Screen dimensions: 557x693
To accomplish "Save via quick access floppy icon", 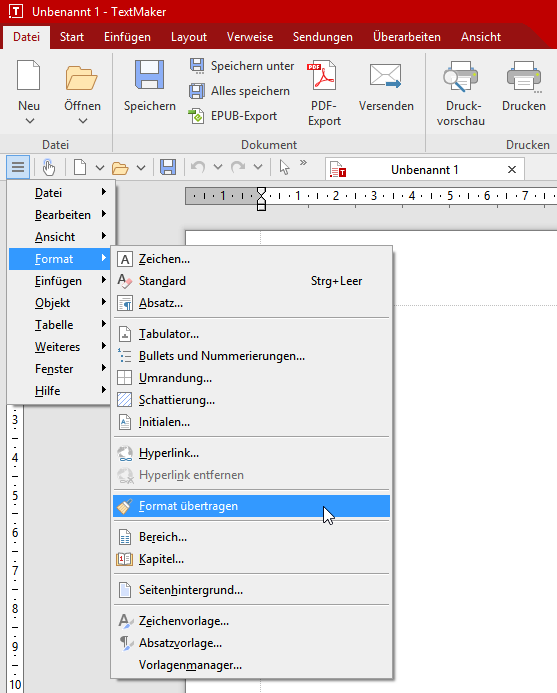I will click(168, 168).
